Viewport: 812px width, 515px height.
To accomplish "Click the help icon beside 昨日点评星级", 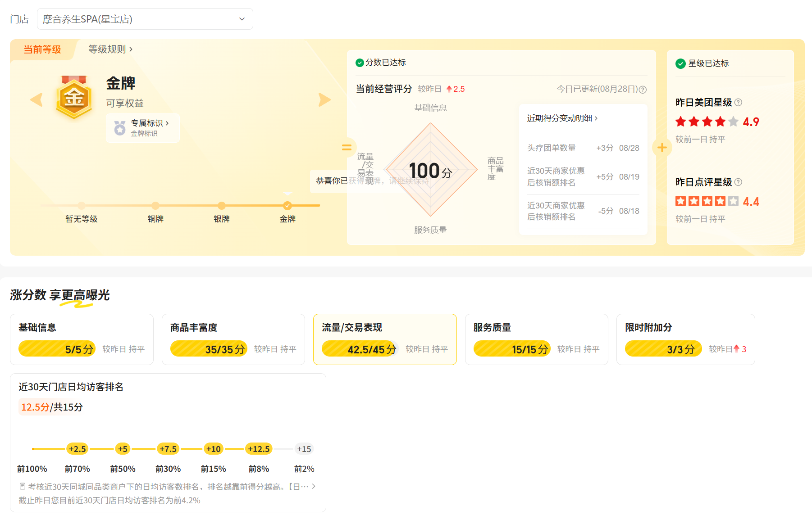I will pyautogui.click(x=738, y=182).
